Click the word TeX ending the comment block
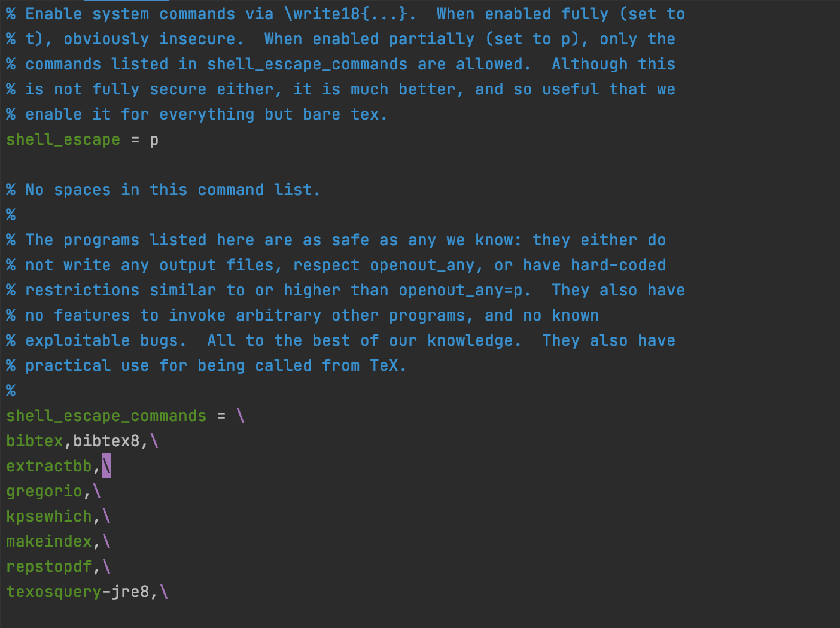 click(x=384, y=366)
